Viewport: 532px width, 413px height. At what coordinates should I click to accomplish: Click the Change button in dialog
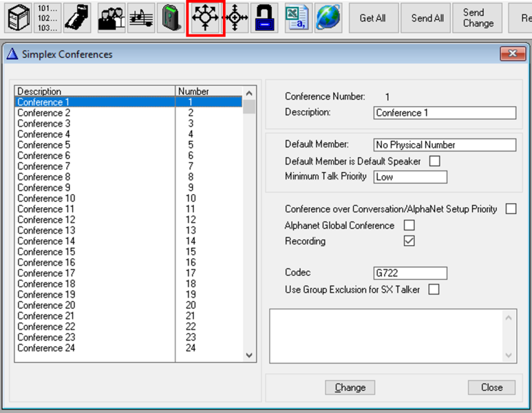pyautogui.click(x=350, y=388)
